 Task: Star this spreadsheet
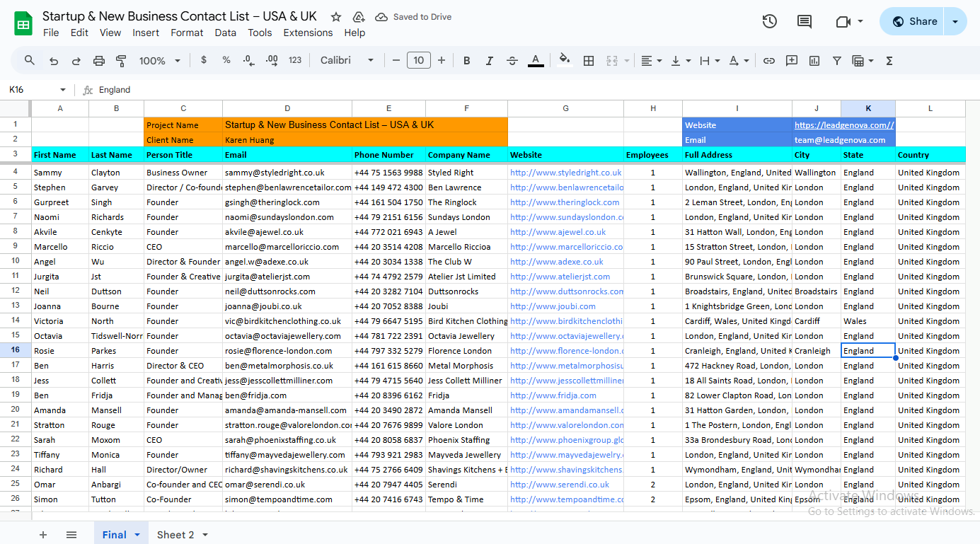pos(336,17)
